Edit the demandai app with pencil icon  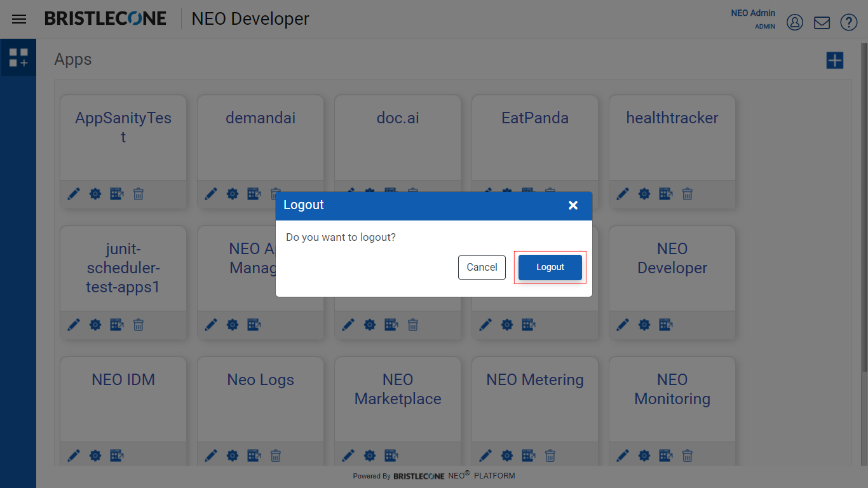(211, 194)
